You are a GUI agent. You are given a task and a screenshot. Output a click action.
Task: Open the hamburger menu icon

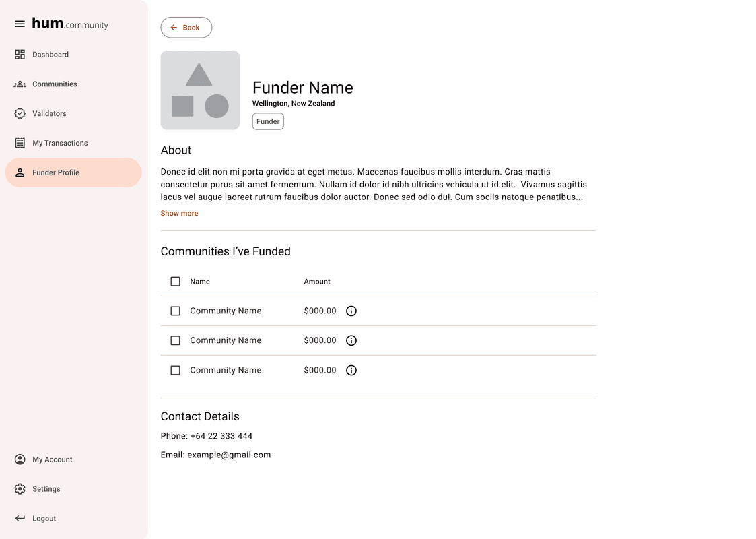point(20,24)
